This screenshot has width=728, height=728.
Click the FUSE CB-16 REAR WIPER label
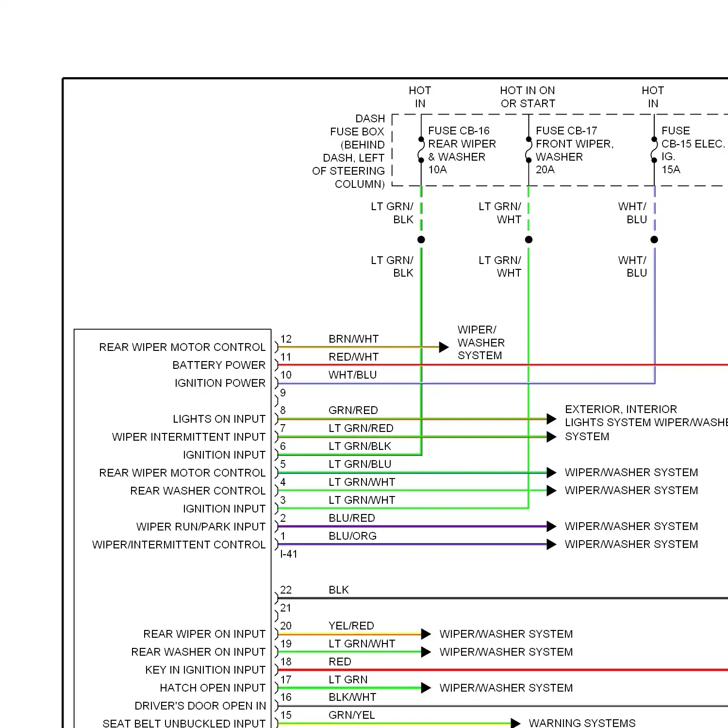coord(462,150)
